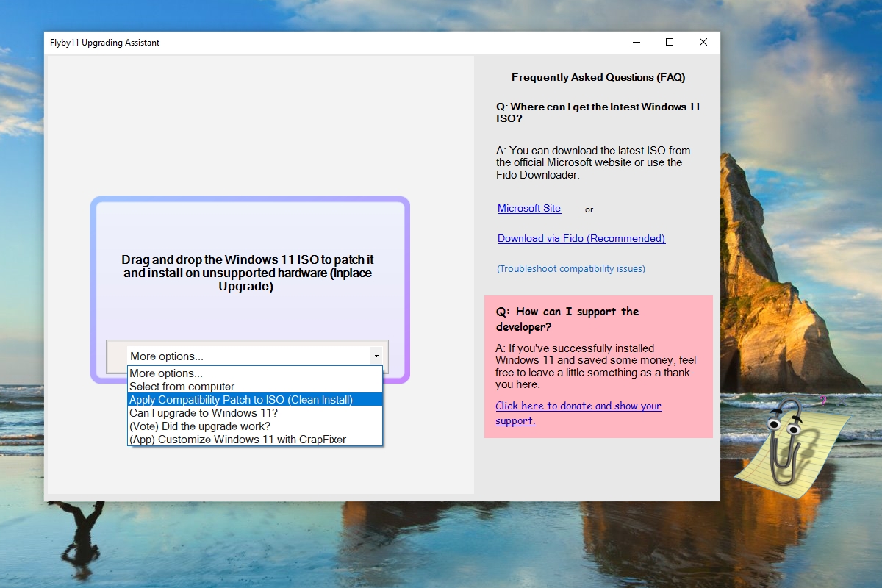Follow 'Click here to donate' support link
Viewport: 882px width, 588px height.
tap(578, 413)
